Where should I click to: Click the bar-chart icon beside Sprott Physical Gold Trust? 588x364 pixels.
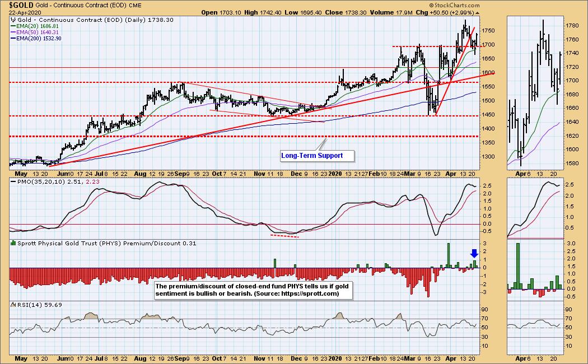(13, 243)
